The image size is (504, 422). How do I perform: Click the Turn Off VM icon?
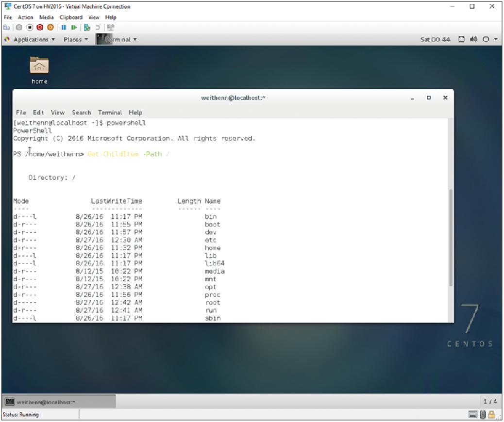[x=30, y=28]
